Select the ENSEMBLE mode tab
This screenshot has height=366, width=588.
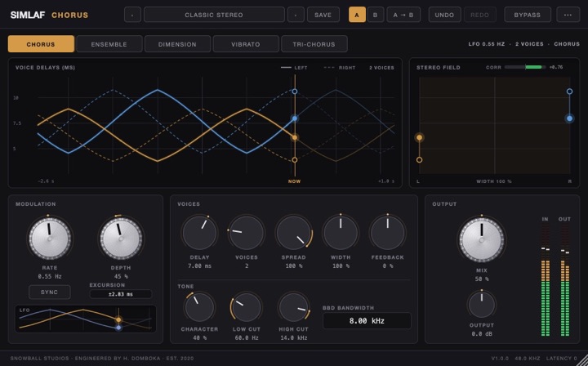tap(109, 44)
